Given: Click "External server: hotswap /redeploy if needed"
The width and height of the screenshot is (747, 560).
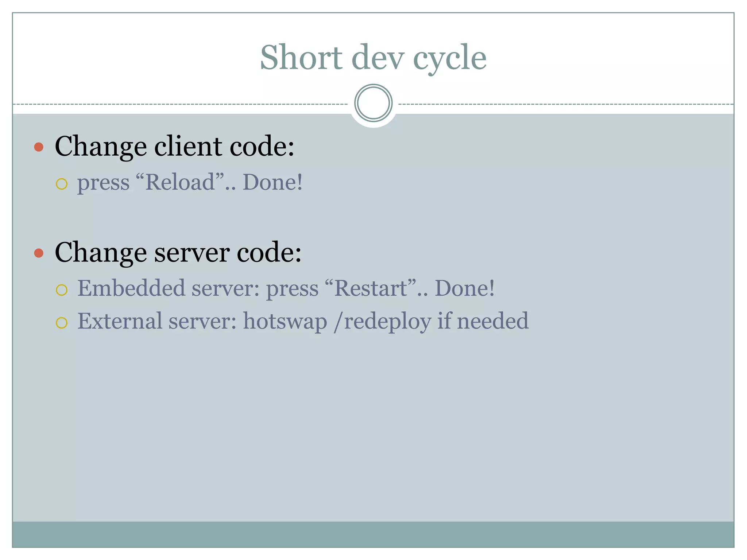Looking at the screenshot, I should pos(303,321).
